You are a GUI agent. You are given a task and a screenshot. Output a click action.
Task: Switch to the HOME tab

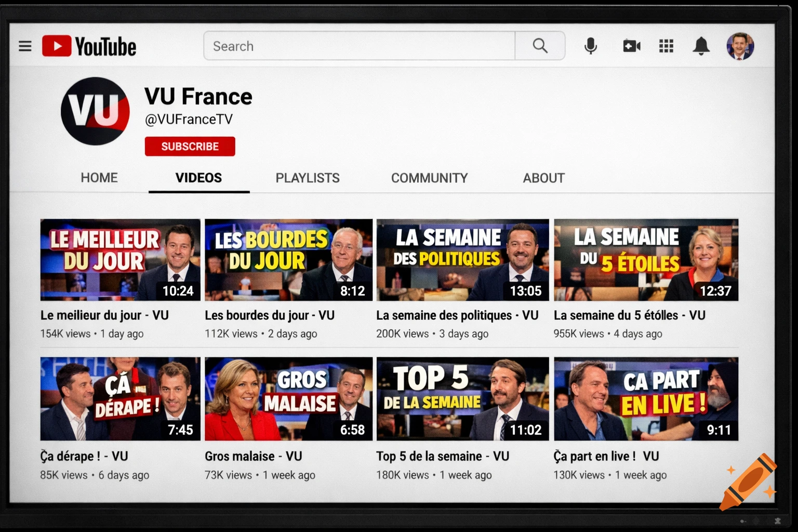[99, 178]
